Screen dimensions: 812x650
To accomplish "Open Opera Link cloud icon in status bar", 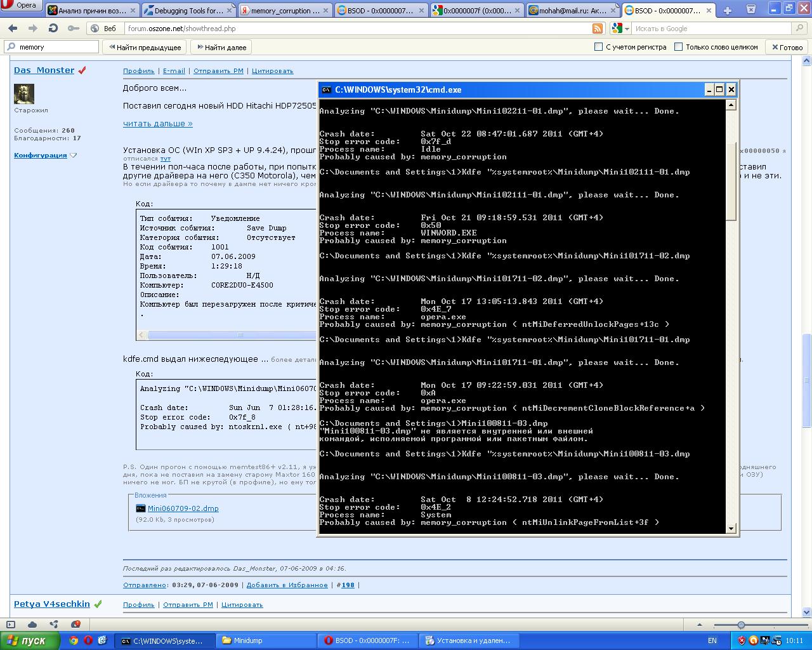I will 32,624.
